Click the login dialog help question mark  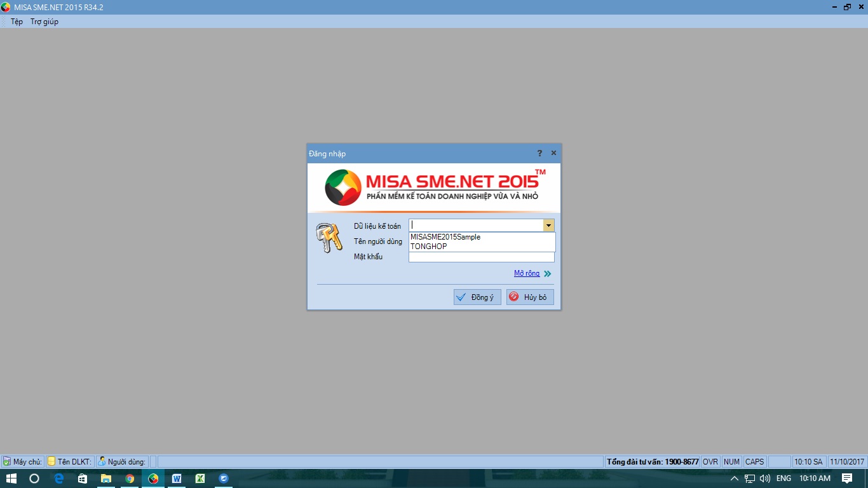(x=539, y=153)
